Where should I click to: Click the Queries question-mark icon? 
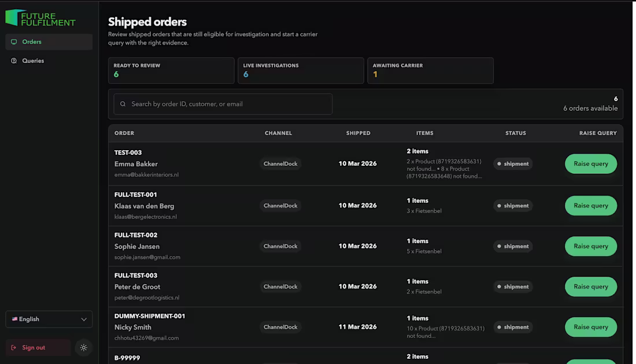coord(13,61)
